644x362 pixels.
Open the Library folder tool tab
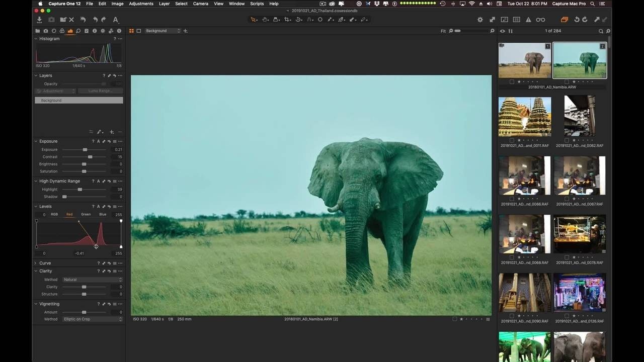point(37,31)
